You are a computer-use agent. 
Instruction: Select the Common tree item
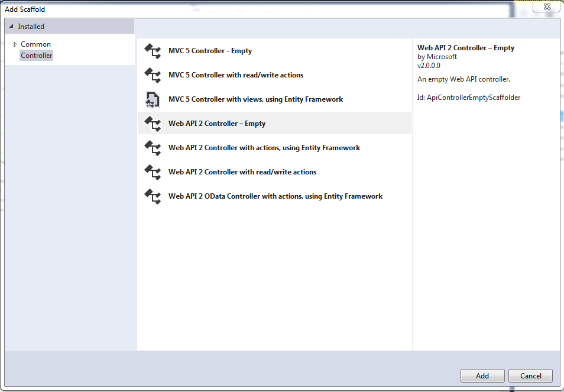pyautogui.click(x=35, y=44)
